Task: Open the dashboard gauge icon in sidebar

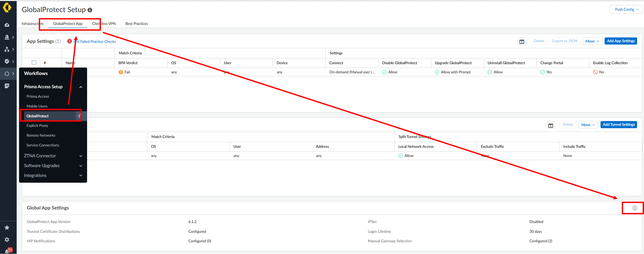Action: (x=7, y=25)
